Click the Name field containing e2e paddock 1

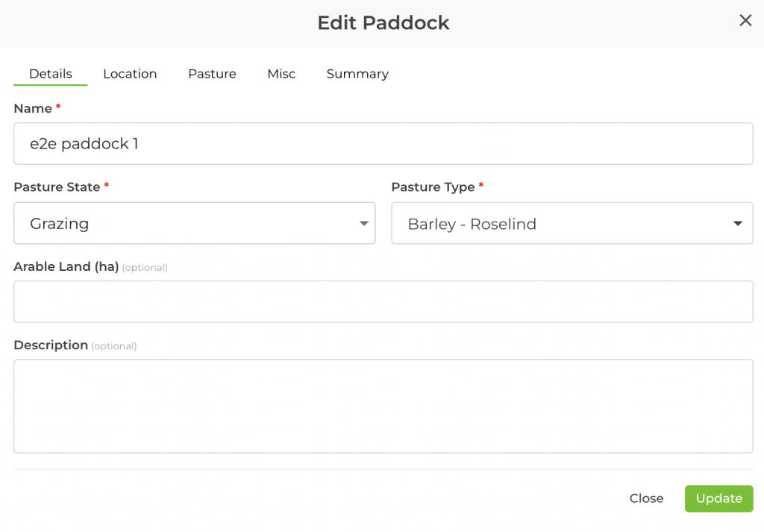383,144
